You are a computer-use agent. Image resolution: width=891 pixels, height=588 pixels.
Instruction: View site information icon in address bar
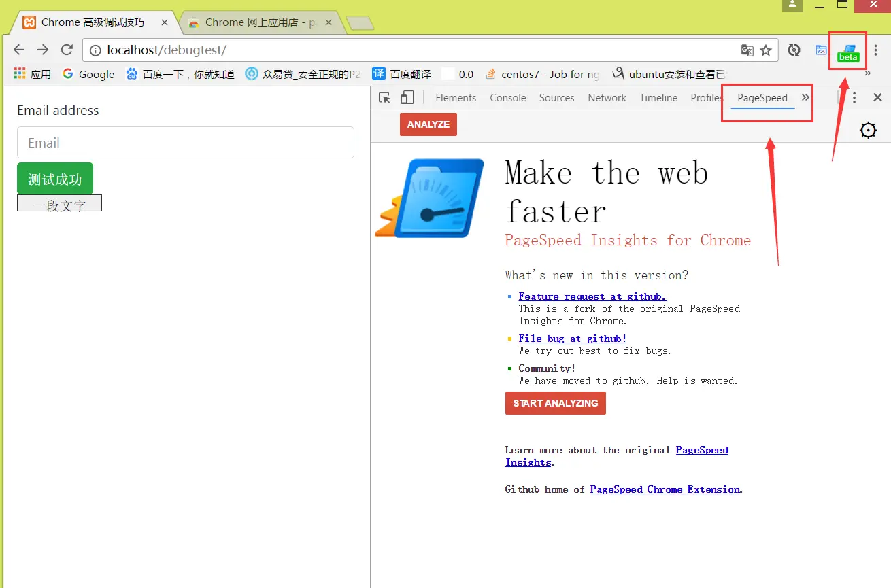pos(96,50)
